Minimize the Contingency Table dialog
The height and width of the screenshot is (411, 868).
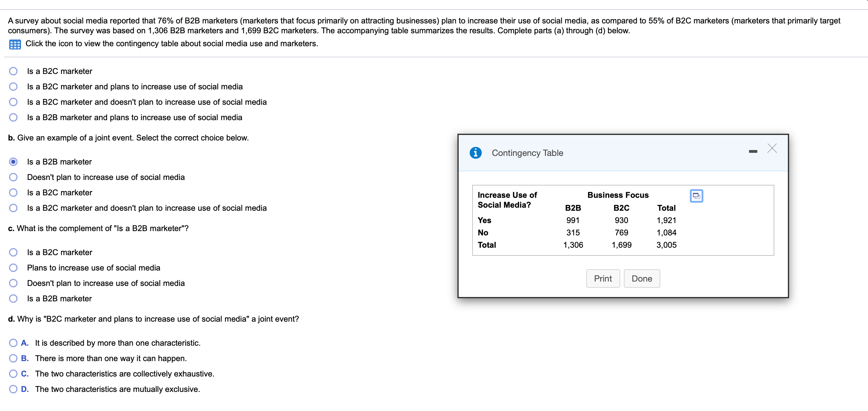(x=753, y=152)
